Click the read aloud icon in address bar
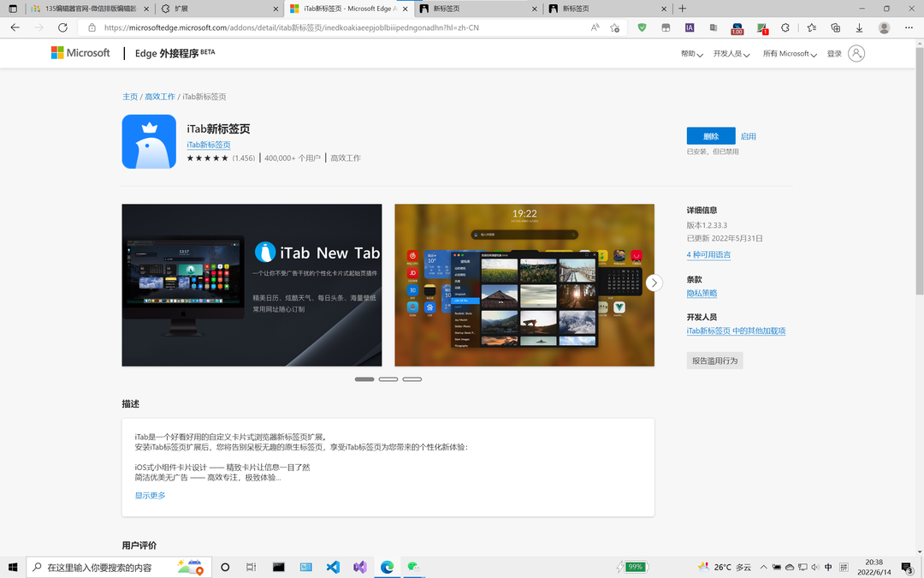 pos(595,27)
